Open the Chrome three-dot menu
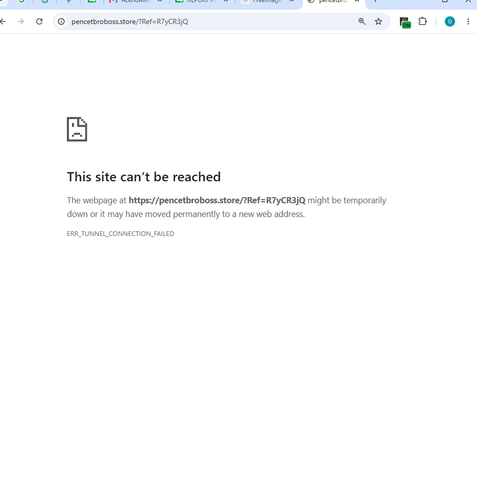 coord(468,22)
